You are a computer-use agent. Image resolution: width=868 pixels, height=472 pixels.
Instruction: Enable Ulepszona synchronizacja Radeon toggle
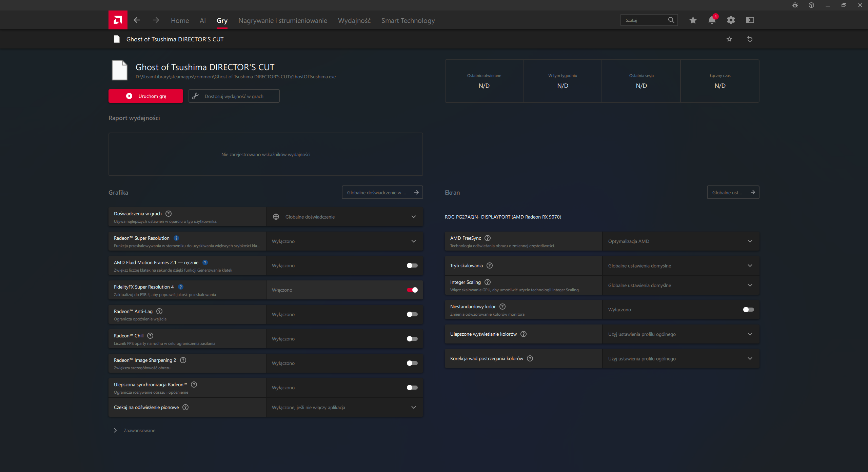point(412,388)
